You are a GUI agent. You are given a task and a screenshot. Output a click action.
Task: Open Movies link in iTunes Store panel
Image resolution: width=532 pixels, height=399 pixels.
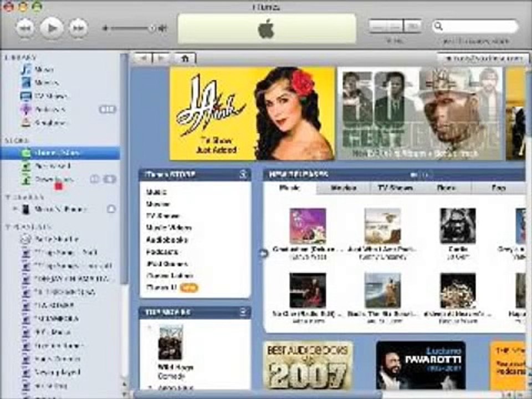(x=158, y=204)
